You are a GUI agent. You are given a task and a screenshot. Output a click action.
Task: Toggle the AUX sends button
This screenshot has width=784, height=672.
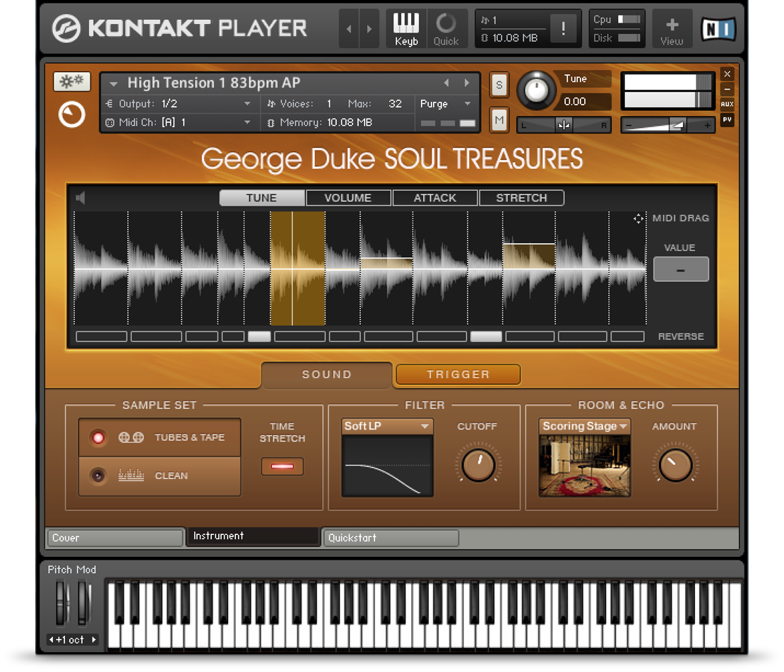point(727,104)
